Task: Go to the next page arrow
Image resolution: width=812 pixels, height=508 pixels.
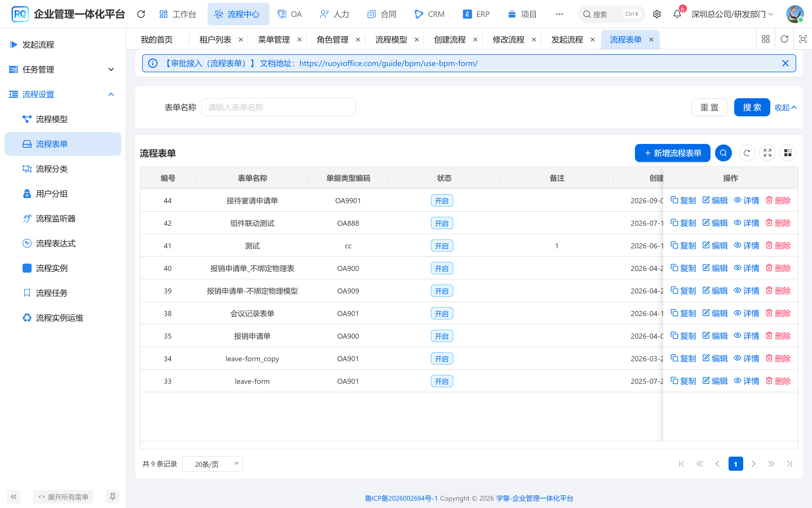Action: coord(754,464)
